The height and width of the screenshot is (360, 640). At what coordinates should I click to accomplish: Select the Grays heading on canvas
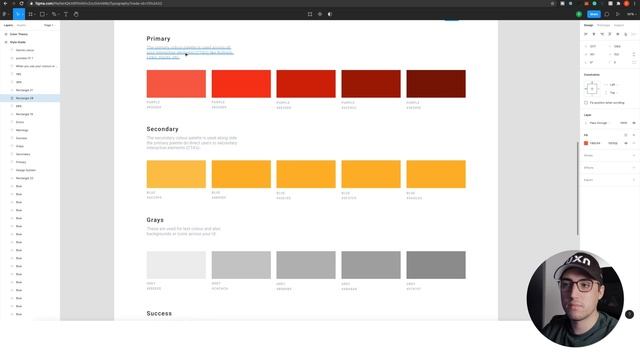point(155,220)
